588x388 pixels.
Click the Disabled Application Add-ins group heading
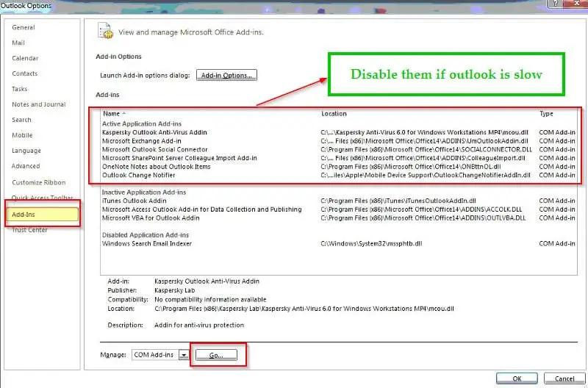point(146,235)
